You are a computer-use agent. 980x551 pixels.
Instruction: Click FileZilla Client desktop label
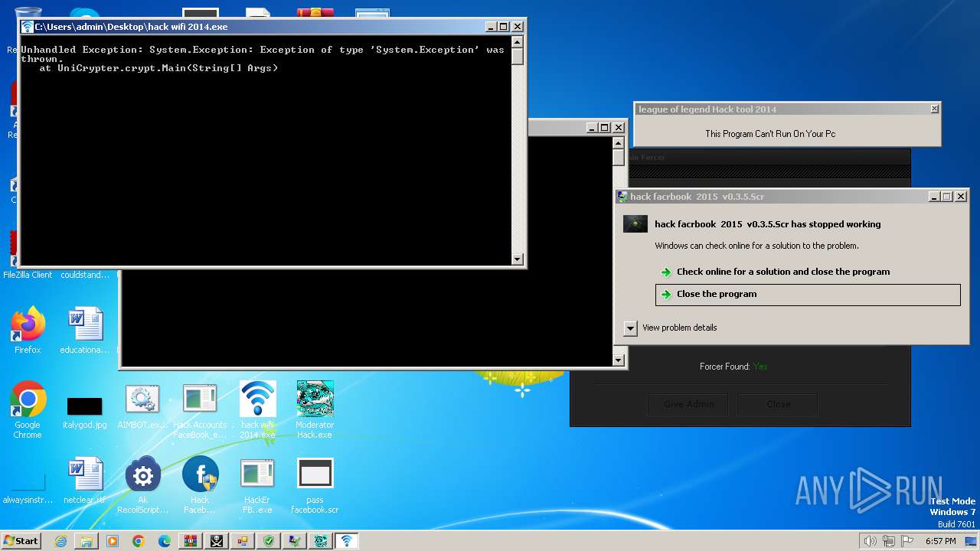tap(28, 275)
